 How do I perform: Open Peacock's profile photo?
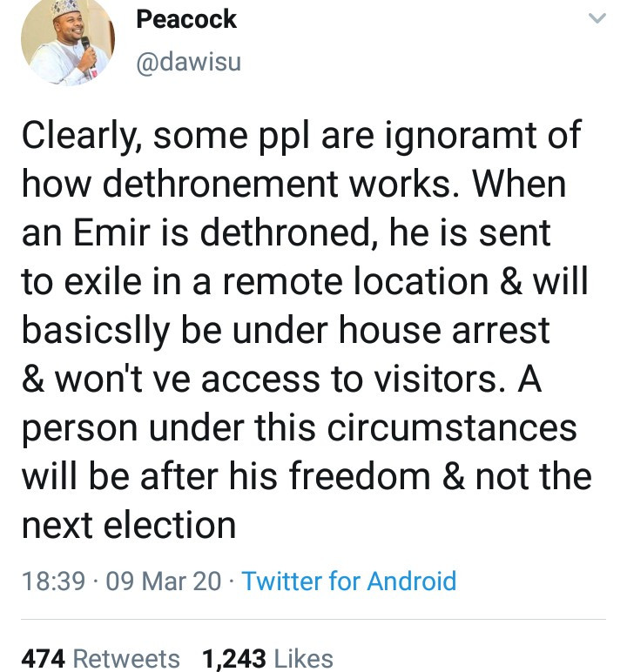point(67,41)
